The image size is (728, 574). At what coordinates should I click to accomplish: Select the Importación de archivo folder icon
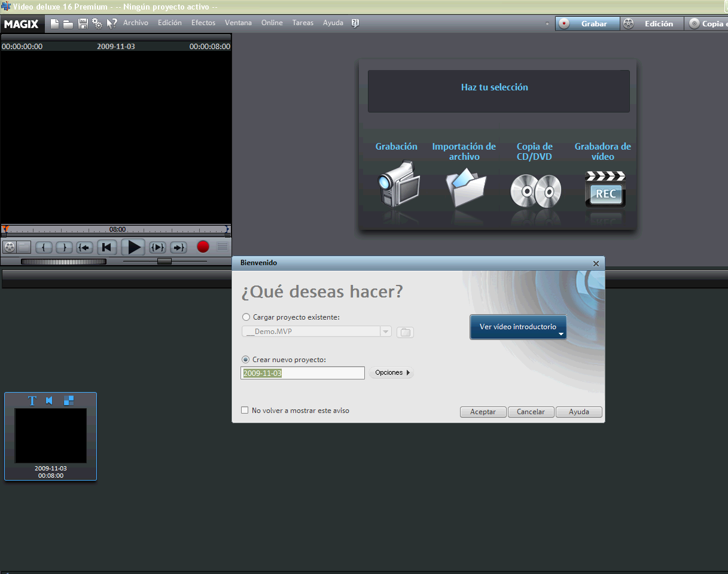(x=465, y=187)
